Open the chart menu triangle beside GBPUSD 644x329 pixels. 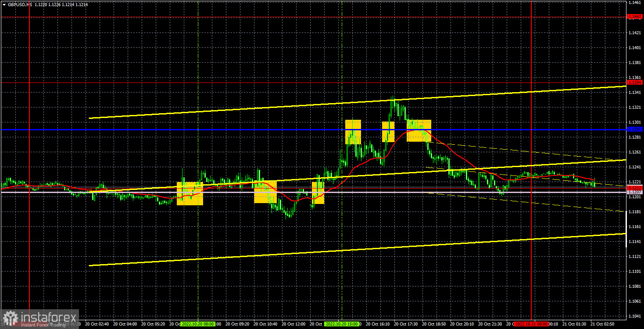pyautogui.click(x=4, y=4)
